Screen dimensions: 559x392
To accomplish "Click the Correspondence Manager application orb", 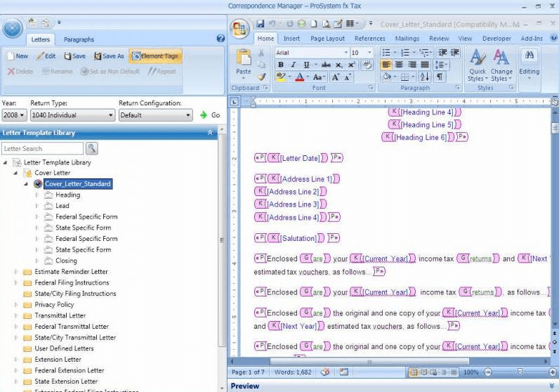I will point(13,28).
